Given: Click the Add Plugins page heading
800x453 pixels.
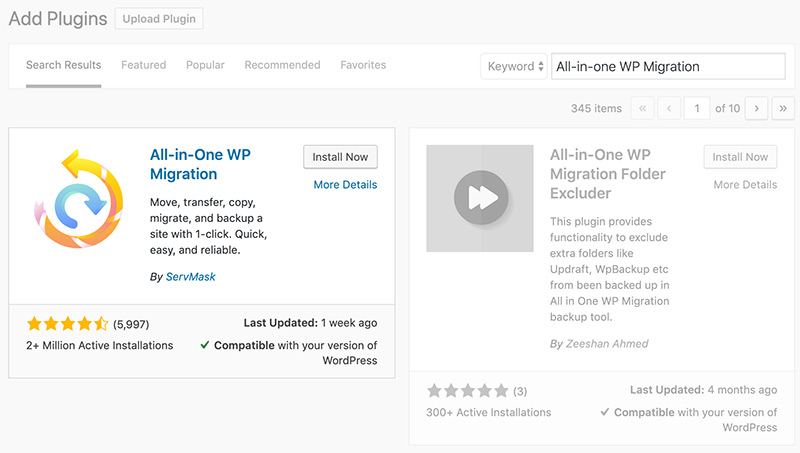Looking at the screenshot, I should (x=58, y=19).
